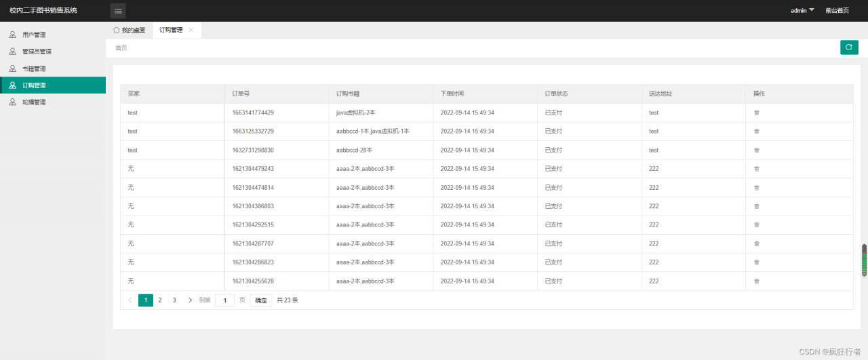Click the 轮播管理 icon in the sidebar
This screenshot has width=868, height=360.
coord(12,102)
